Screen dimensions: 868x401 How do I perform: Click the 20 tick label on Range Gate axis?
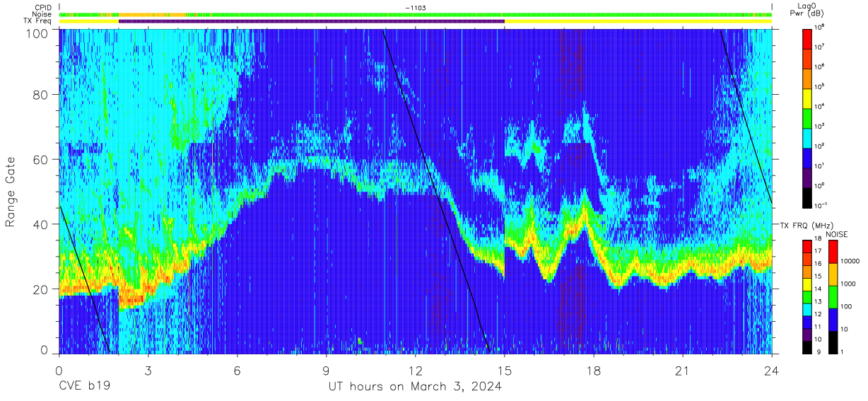coord(40,289)
